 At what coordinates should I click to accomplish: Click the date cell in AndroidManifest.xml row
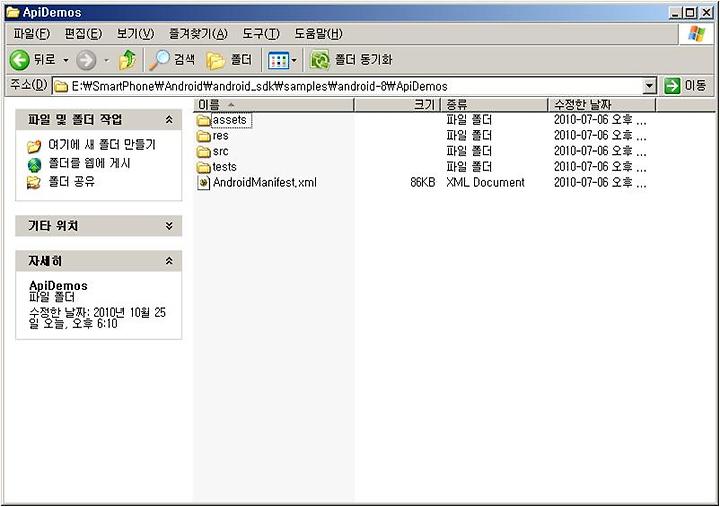(600, 183)
